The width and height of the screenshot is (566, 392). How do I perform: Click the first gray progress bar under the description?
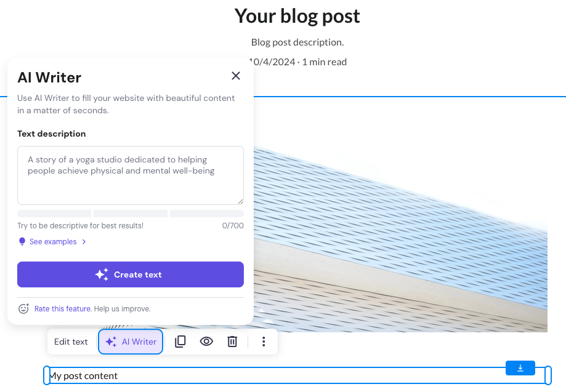(54, 213)
